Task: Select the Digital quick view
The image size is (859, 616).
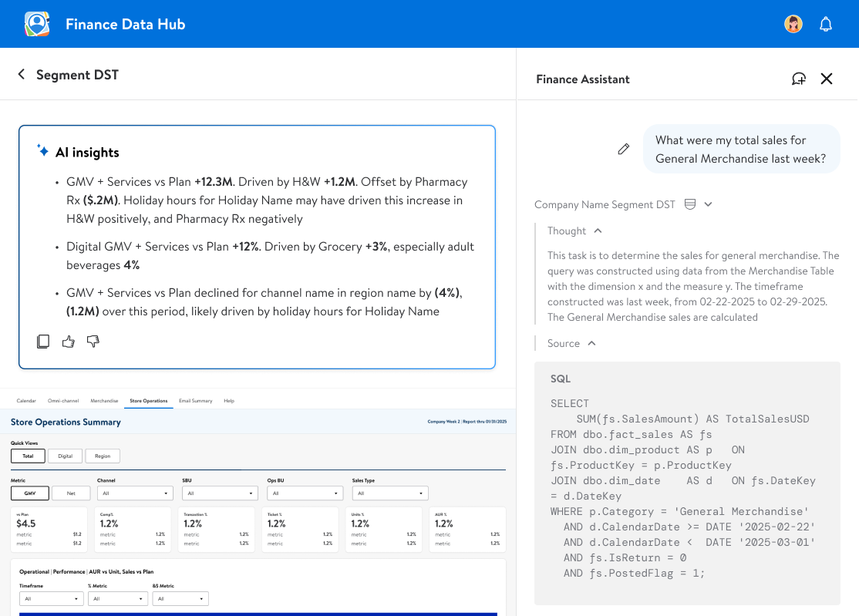Action: click(x=65, y=456)
